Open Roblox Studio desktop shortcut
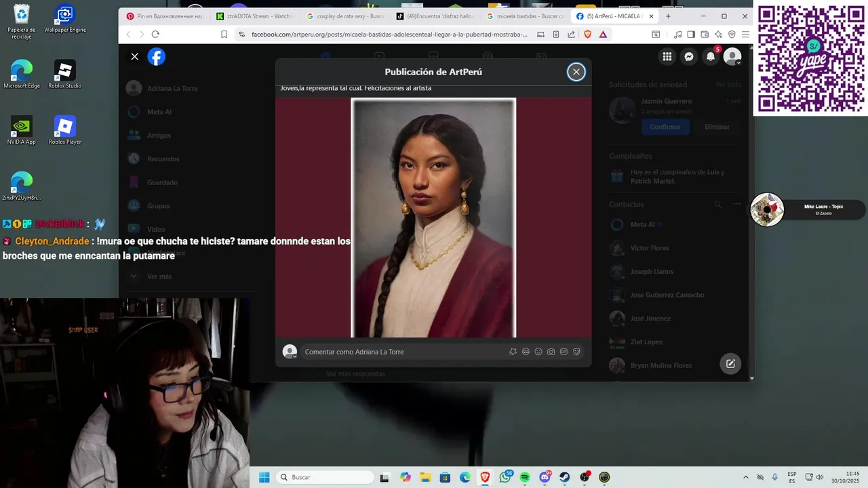This screenshot has width=868, height=488. click(x=65, y=75)
